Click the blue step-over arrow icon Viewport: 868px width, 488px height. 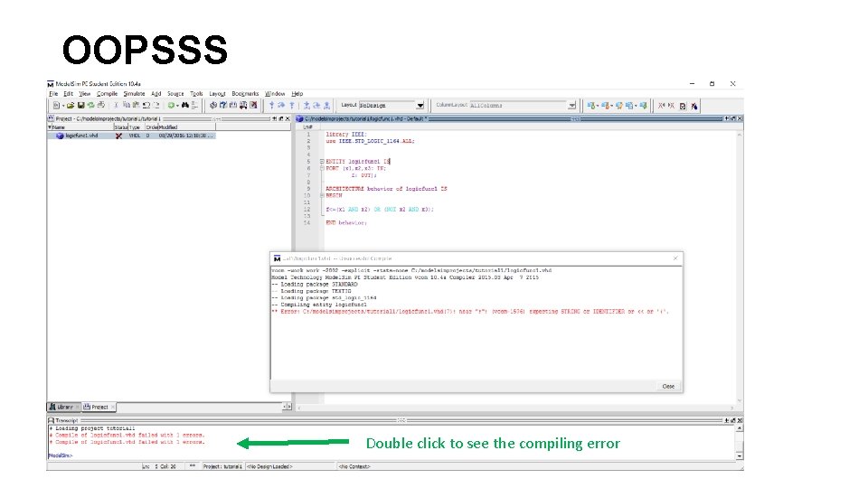281,105
